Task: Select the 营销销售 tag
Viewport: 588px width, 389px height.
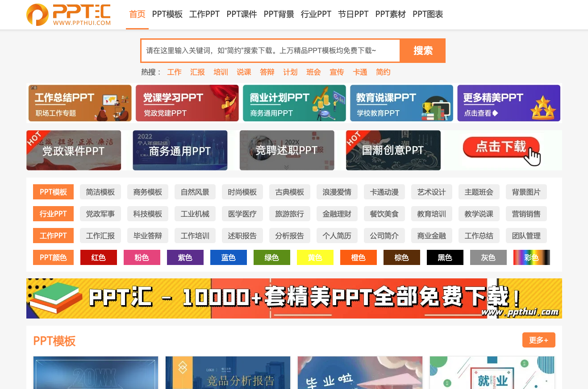Action: (x=526, y=214)
